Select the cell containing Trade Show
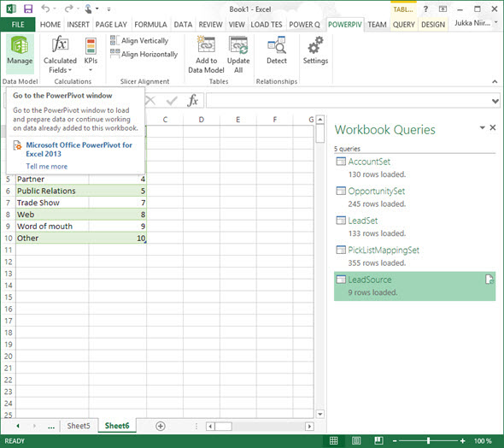The width and height of the screenshot is (504, 448). [52, 203]
